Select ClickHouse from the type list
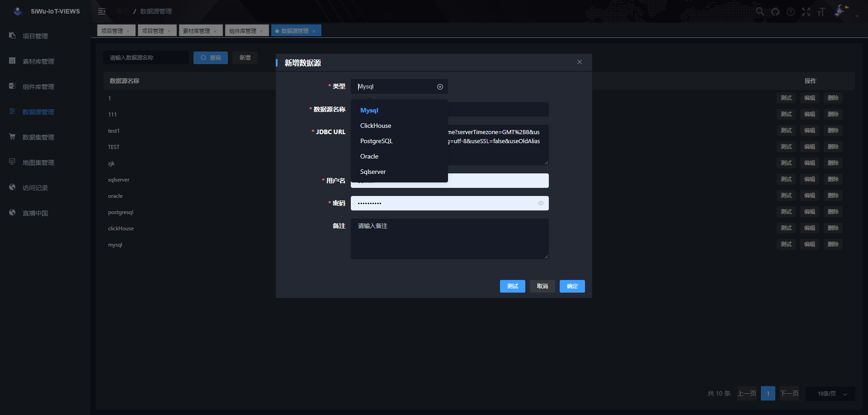The image size is (868, 415). [376, 126]
